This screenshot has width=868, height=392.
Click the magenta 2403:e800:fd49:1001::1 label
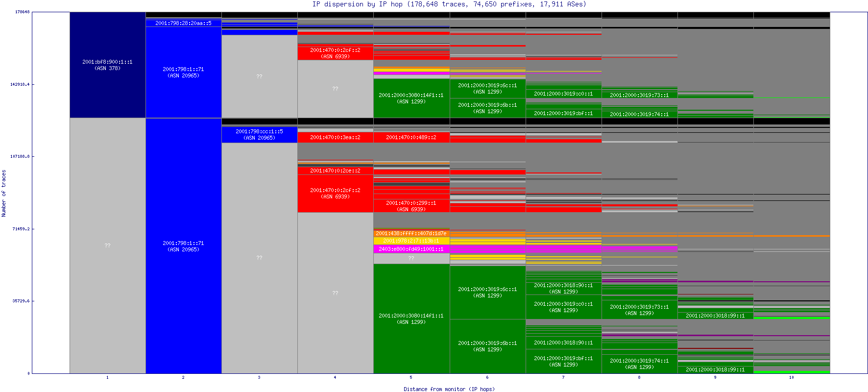pos(411,249)
